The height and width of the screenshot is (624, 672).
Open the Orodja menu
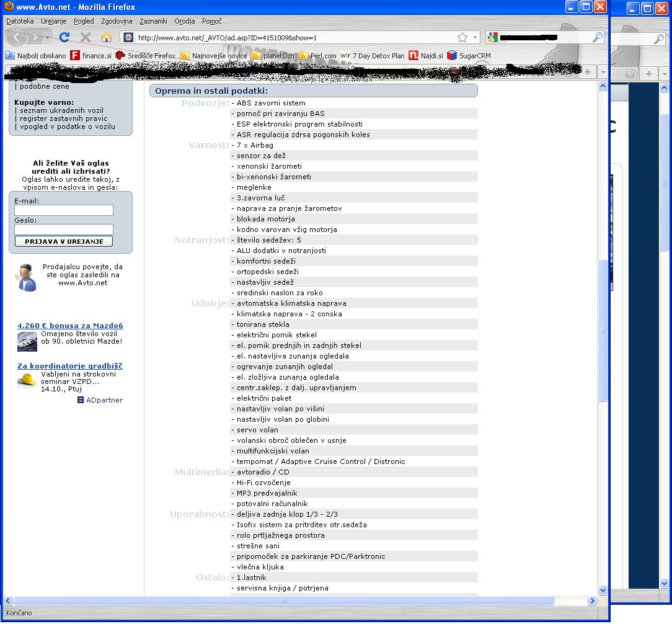click(x=184, y=21)
